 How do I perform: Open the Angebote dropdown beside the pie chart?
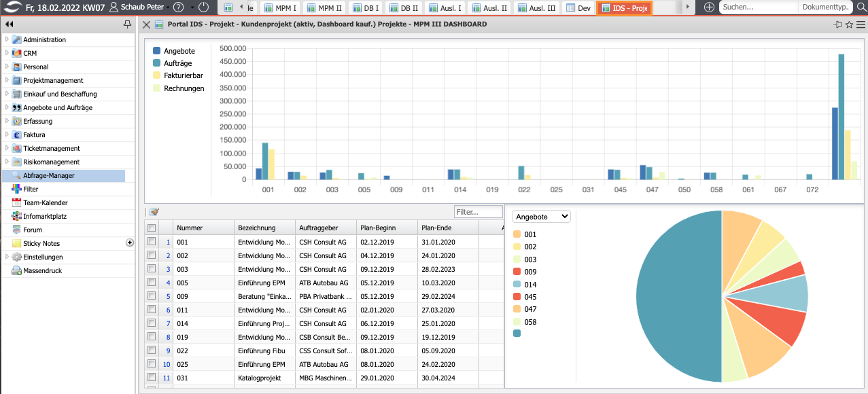coord(541,217)
